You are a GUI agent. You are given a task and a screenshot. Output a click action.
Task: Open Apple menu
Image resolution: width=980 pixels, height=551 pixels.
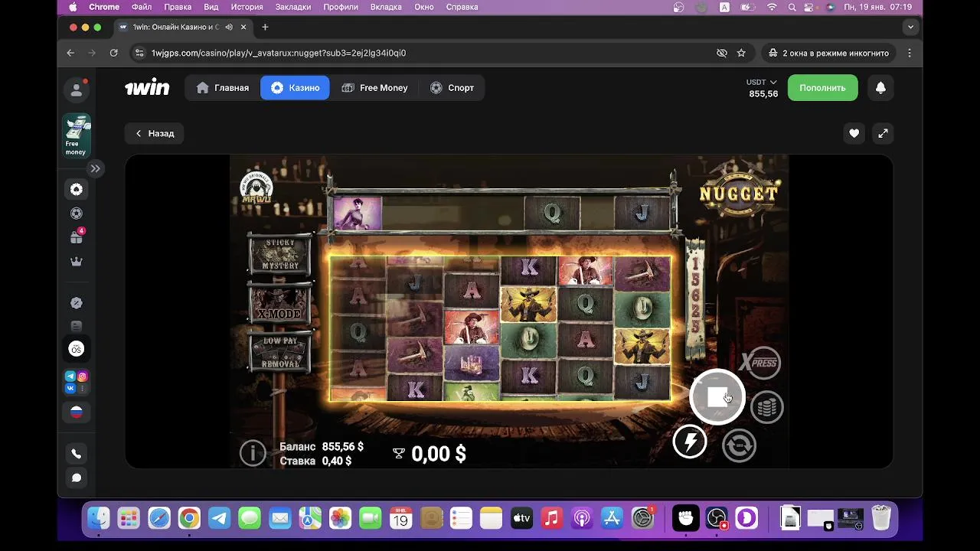(x=73, y=7)
